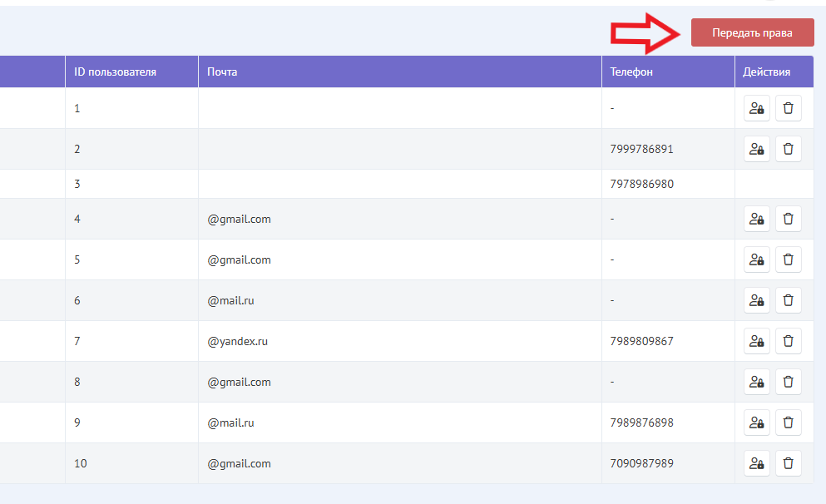Open permissions icon for user ID 1
826x504 pixels.
(x=756, y=108)
